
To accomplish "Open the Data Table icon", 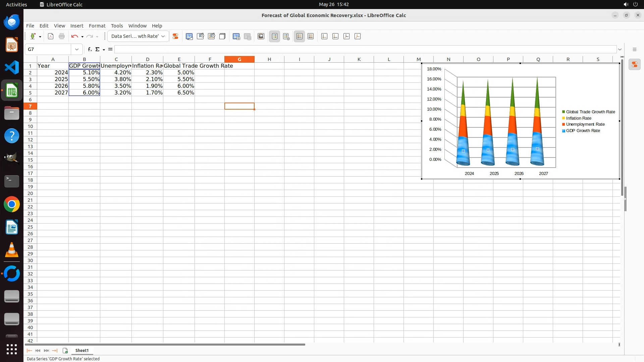I will 236,36.
